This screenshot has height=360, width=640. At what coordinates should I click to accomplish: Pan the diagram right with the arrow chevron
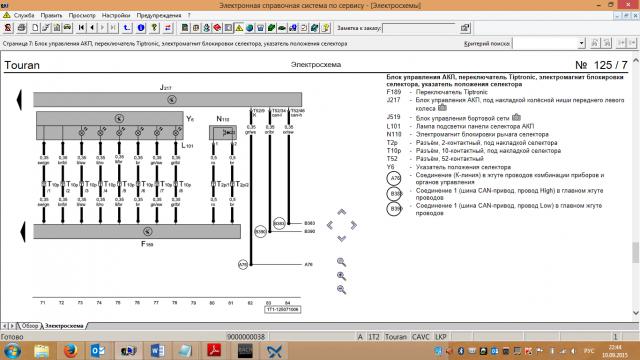(x=353, y=225)
